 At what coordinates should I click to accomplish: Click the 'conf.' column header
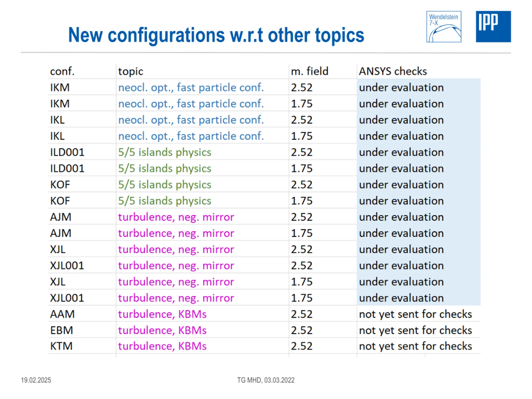(x=62, y=71)
